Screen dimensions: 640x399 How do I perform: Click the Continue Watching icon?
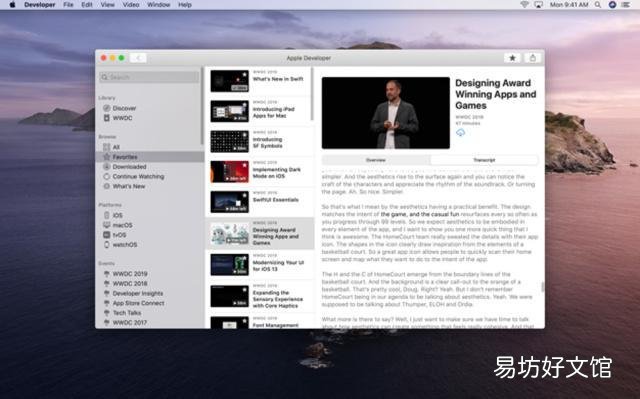click(x=107, y=176)
